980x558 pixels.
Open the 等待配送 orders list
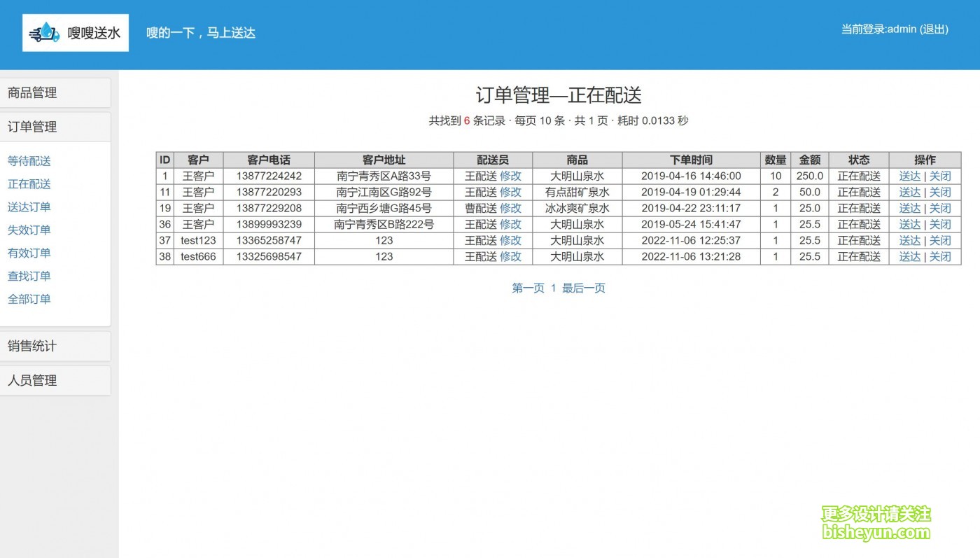pyautogui.click(x=29, y=161)
